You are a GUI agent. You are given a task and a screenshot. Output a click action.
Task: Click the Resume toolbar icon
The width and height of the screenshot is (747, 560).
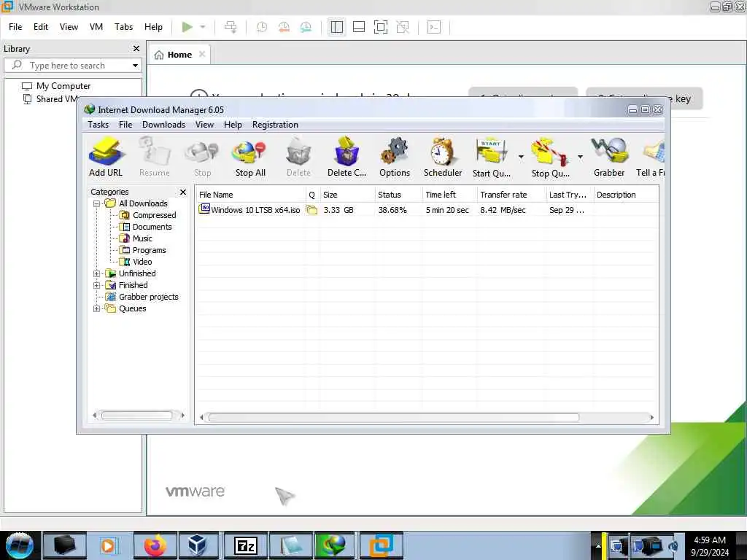(155, 157)
